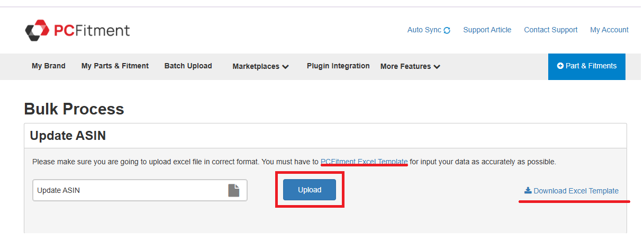644x248 pixels.
Task: Open the Support Article link
Action: [x=487, y=30]
